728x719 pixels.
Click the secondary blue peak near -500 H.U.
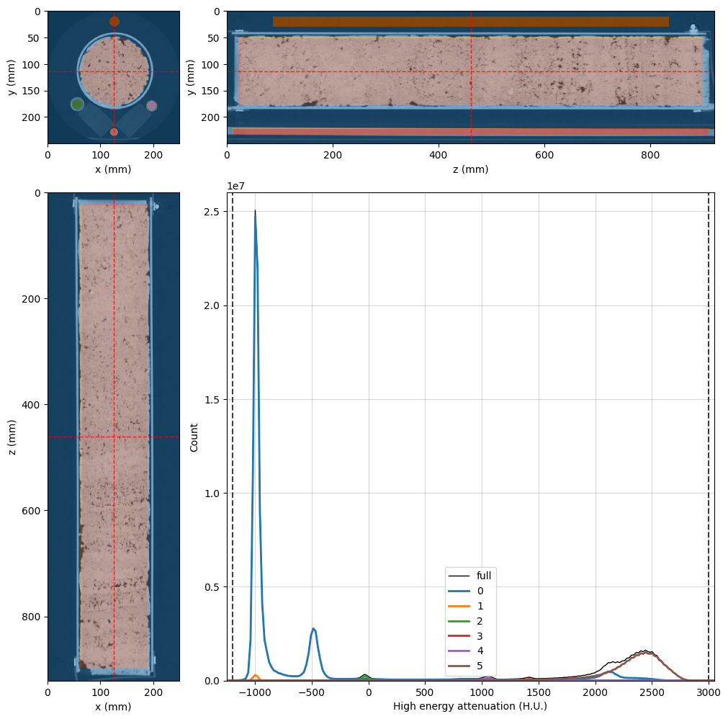(314, 630)
